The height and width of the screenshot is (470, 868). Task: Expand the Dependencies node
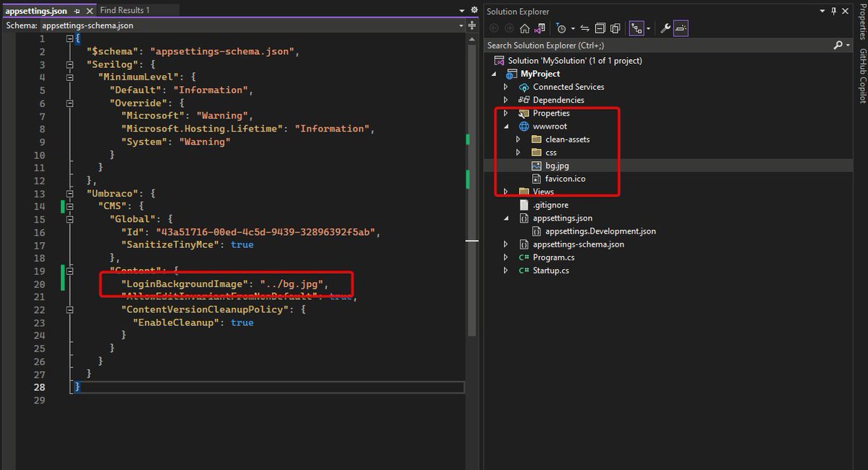(506, 100)
